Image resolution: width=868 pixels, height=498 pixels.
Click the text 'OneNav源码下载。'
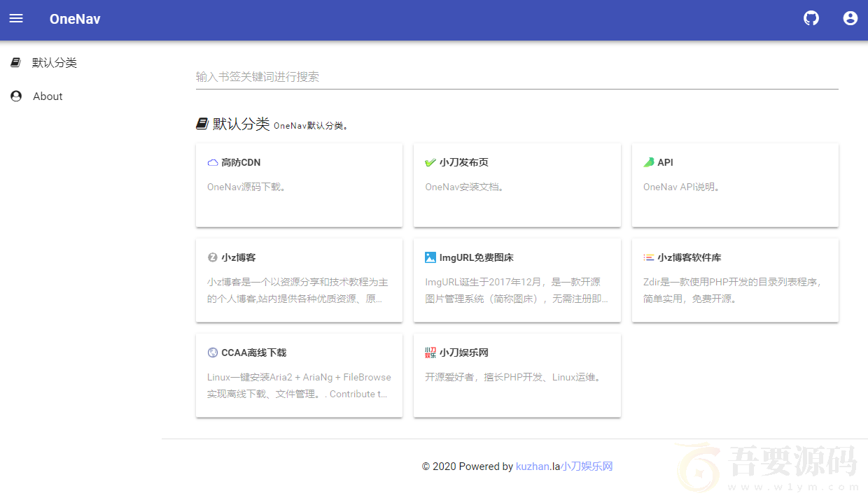247,187
